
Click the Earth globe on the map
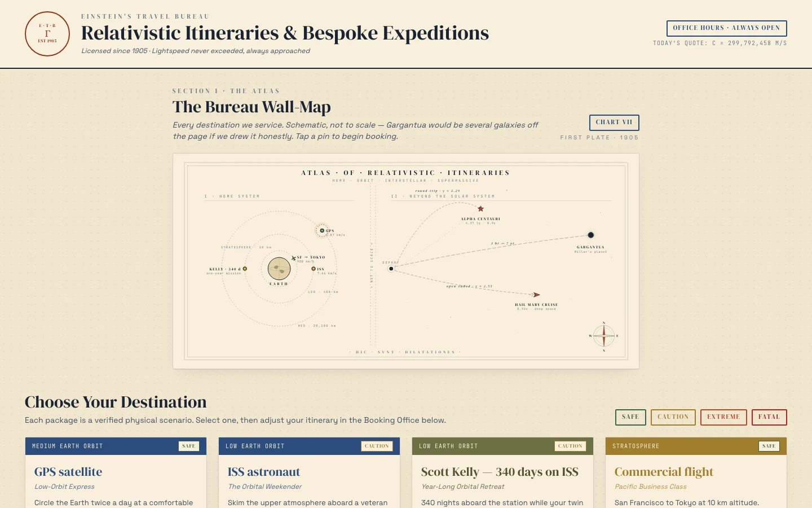point(279,269)
